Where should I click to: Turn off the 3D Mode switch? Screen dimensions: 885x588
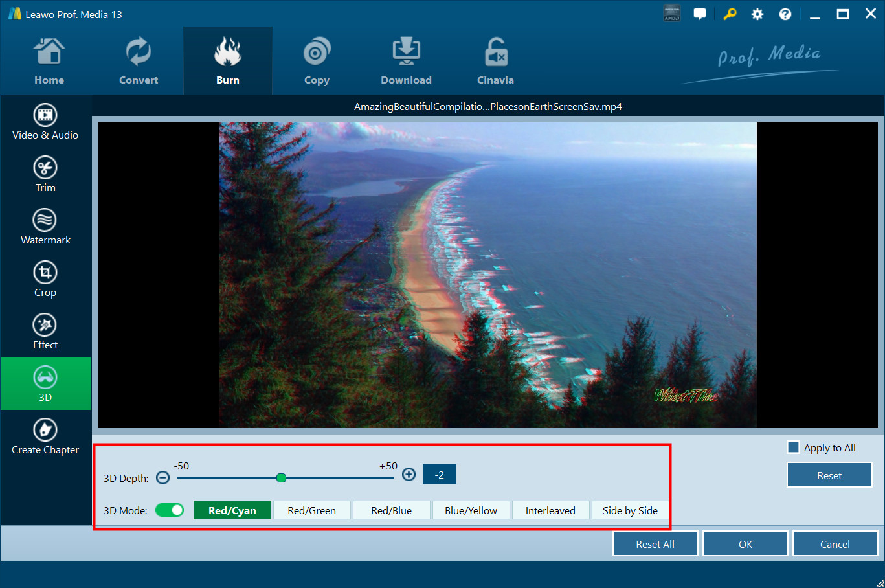(x=170, y=510)
